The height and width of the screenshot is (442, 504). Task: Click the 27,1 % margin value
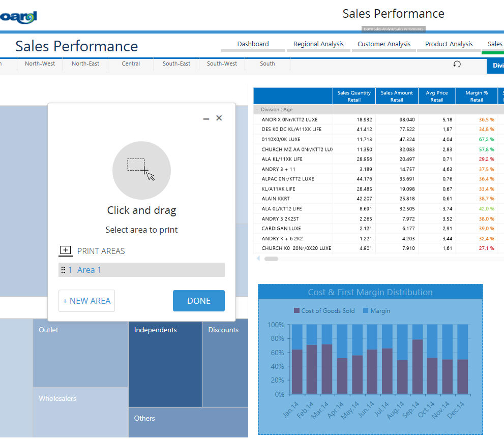pyautogui.click(x=486, y=248)
